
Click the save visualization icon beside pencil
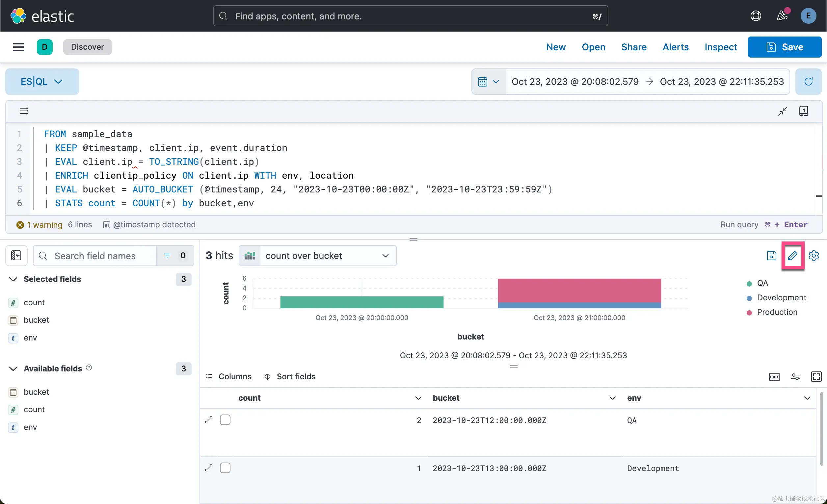coord(771,256)
